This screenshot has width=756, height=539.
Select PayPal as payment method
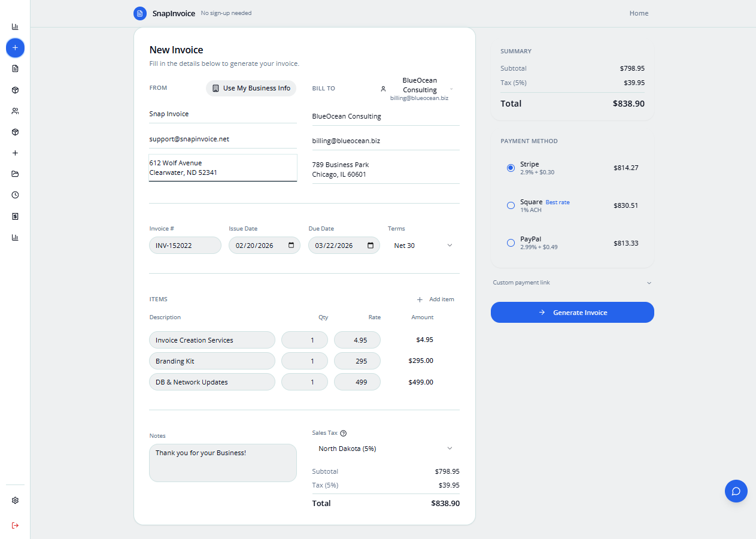click(x=511, y=243)
